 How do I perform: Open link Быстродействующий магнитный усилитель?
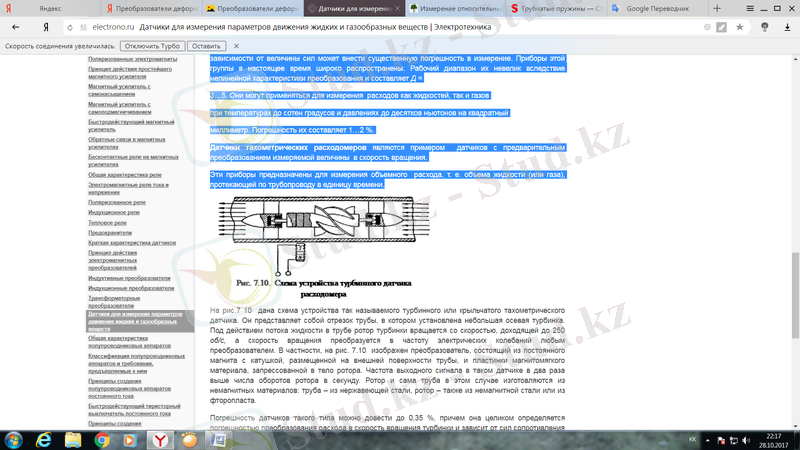(x=131, y=126)
